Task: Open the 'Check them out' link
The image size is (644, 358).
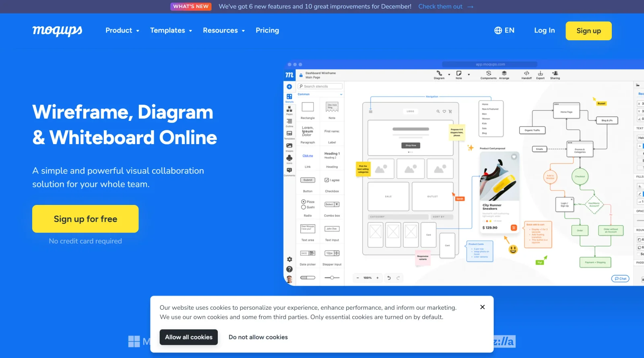Action: coord(446,6)
